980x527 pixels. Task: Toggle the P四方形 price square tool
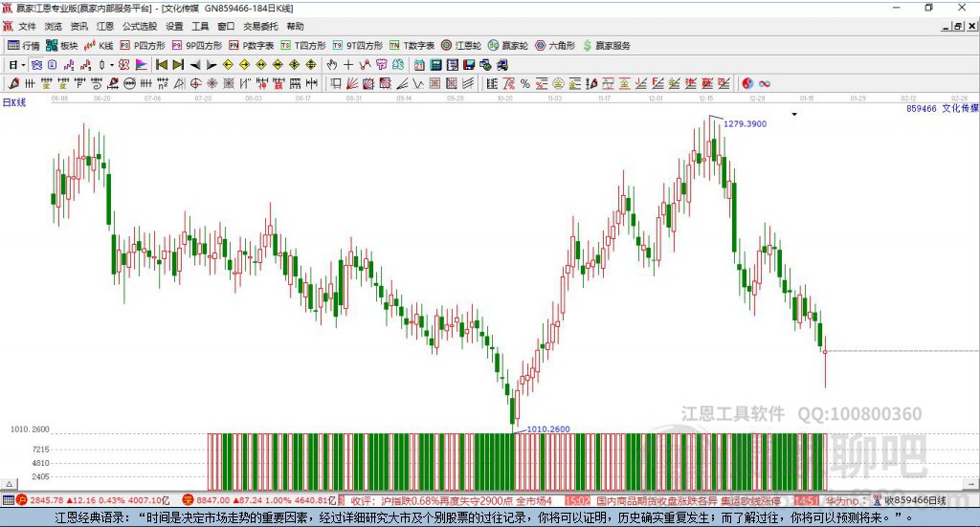click(x=143, y=45)
